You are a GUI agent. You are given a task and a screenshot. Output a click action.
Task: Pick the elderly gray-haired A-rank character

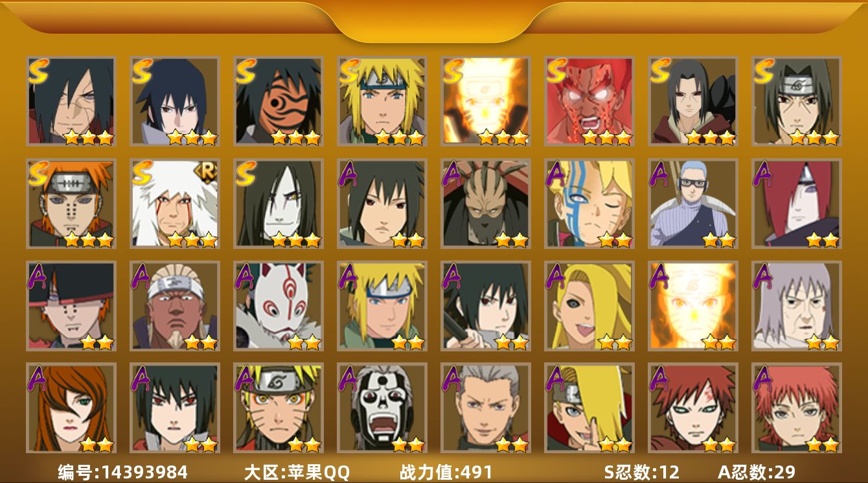click(797, 306)
